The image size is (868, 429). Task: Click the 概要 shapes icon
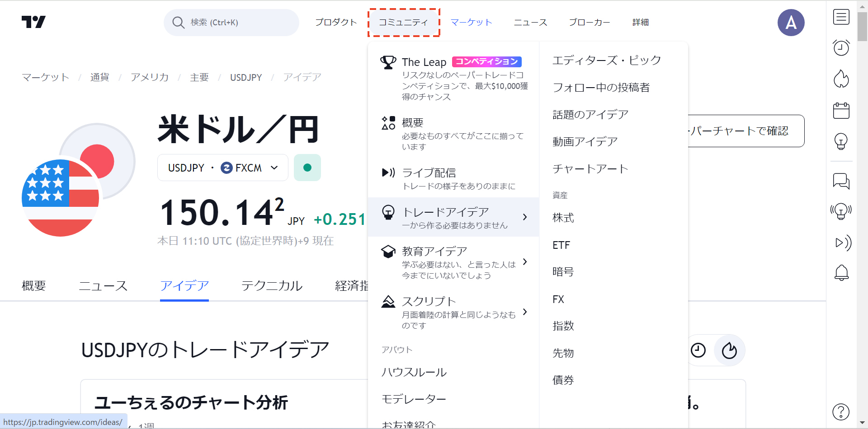[x=388, y=123]
